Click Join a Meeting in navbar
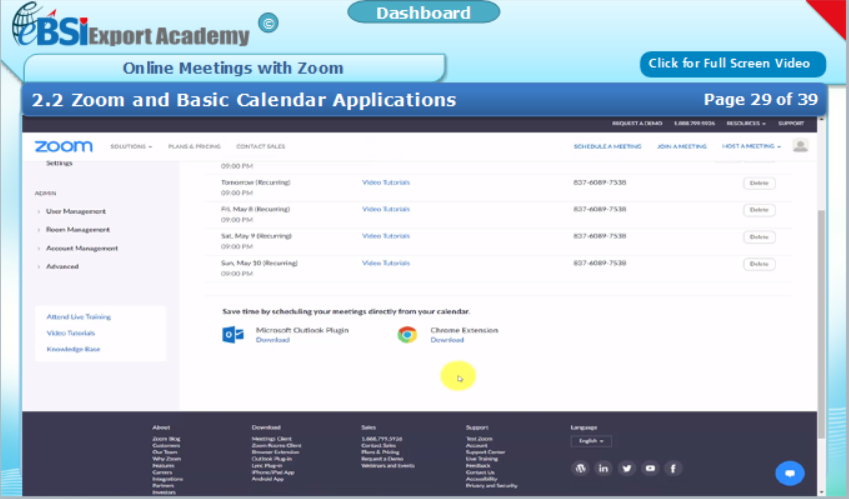 pyautogui.click(x=682, y=146)
